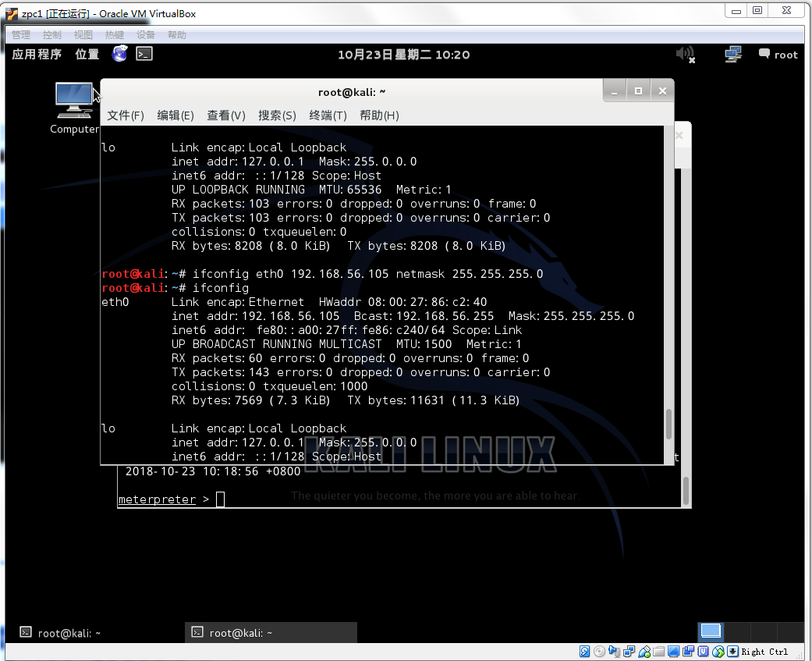812x661 pixels.
Task: Open the muted volume indicator
Action: (x=686, y=55)
